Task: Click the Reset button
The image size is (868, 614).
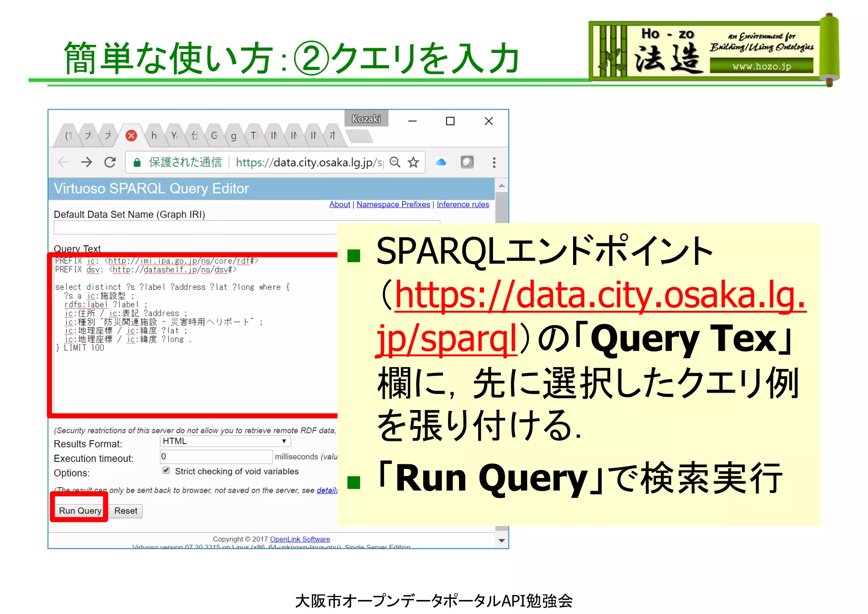Action: pos(126,511)
